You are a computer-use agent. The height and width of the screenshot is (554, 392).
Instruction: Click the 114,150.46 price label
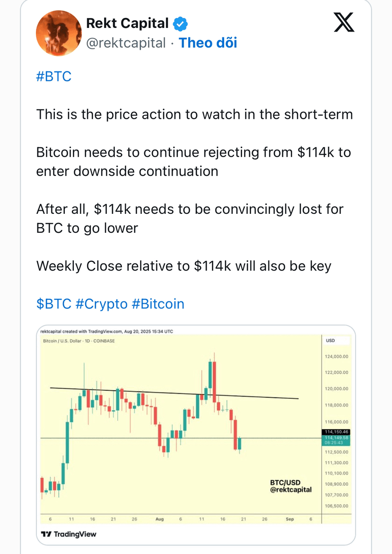point(336,432)
